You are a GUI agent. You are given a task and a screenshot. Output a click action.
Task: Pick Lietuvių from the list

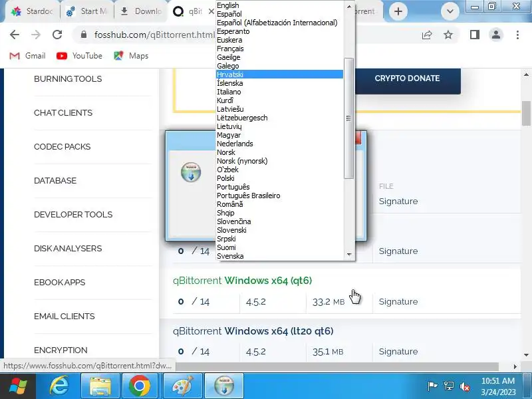(279, 126)
